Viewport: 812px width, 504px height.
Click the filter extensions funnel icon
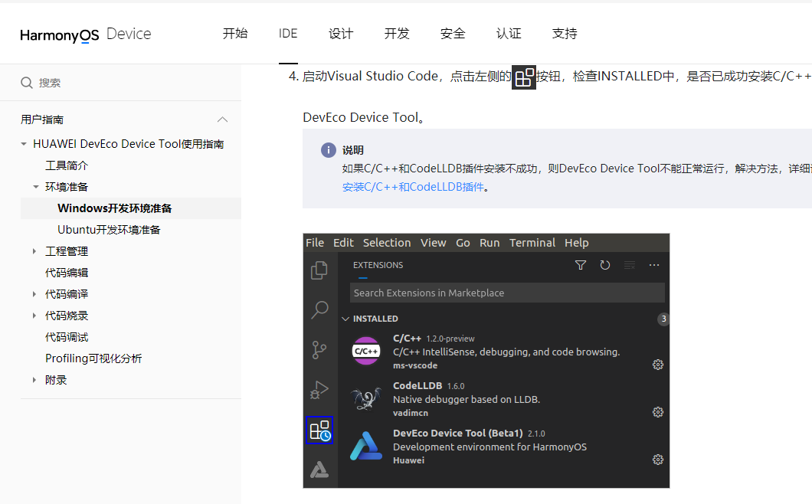point(581,265)
